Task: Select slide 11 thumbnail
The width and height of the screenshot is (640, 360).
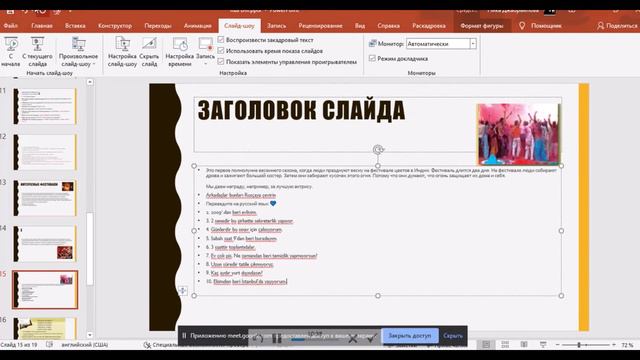Action: [45, 107]
